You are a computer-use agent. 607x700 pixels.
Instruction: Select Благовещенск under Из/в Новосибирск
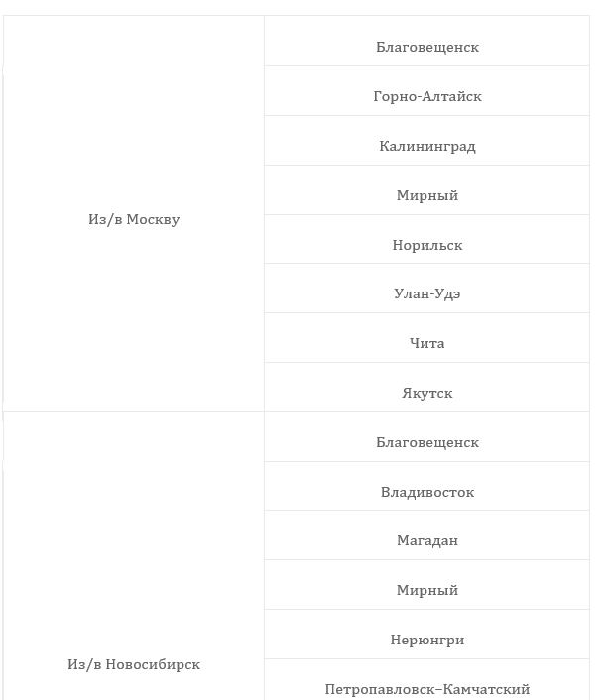(427, 437)
